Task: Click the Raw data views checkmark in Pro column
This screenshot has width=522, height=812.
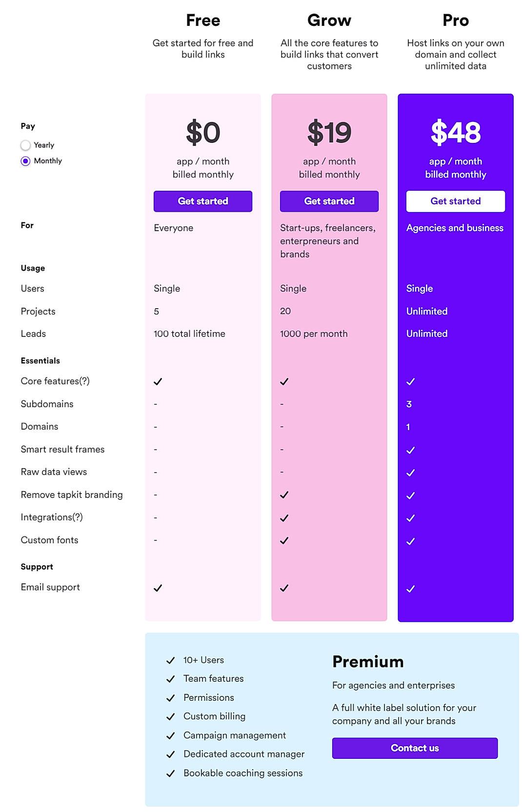Action: click(410, 472)
